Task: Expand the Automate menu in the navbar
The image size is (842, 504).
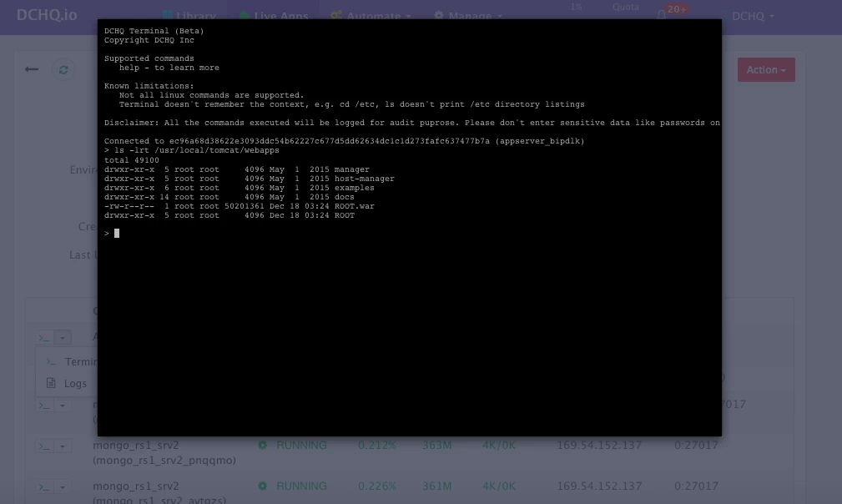Action: tap(371, 16)
